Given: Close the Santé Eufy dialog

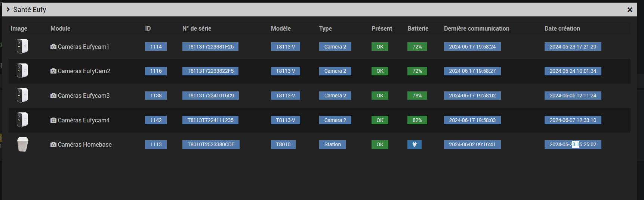Looking at the screenshot, I should tap(630, 10).
